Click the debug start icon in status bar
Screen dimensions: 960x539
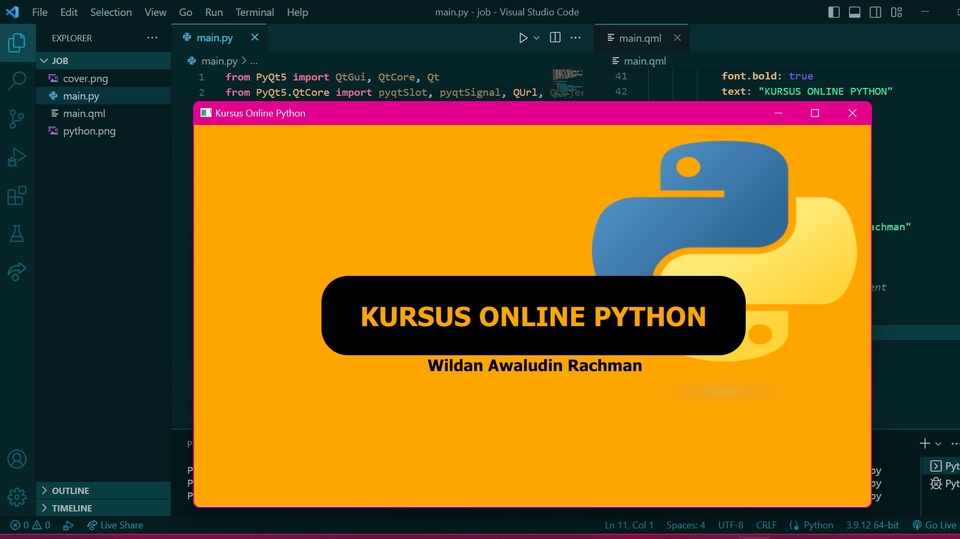point(68,526)
